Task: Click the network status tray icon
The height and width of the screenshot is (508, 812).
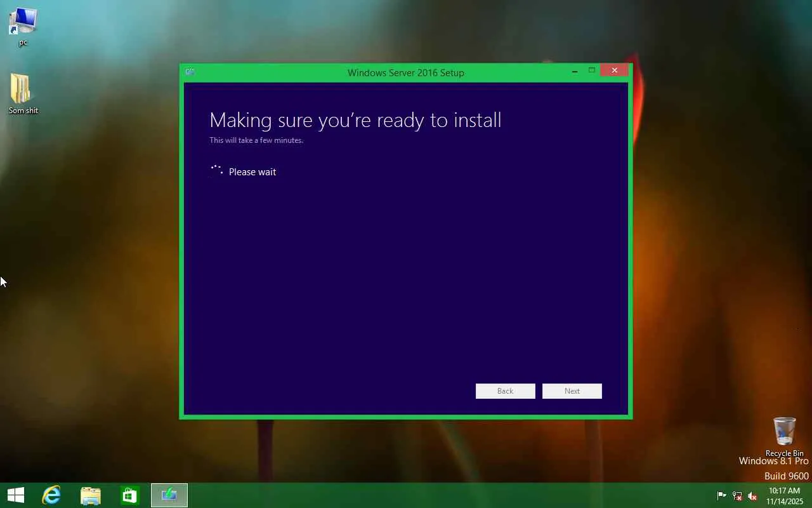Action: point(737,496)
